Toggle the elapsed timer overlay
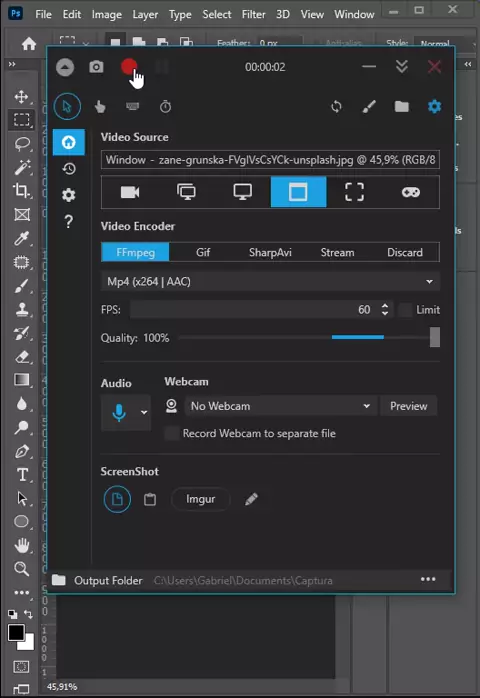 point(165,106)
